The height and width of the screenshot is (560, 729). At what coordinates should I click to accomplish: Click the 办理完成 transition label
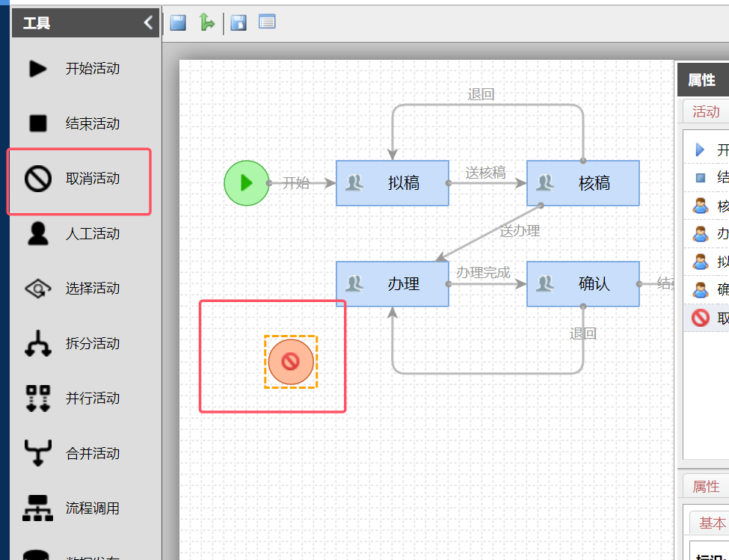(x=483, y=272)
